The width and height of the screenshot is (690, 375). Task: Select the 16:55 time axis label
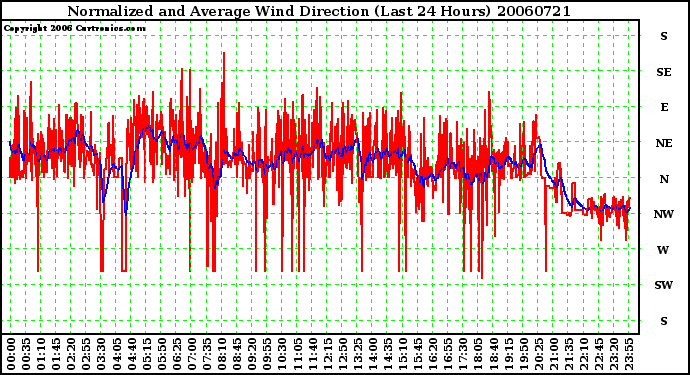tap(448, 354)
